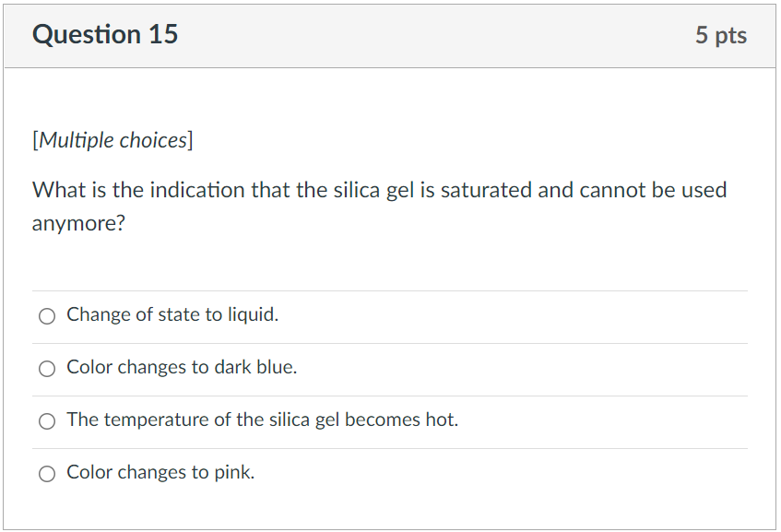Click the temperature answer row
Viewport: 781px width, 532px height.
(x=261, y=420)
